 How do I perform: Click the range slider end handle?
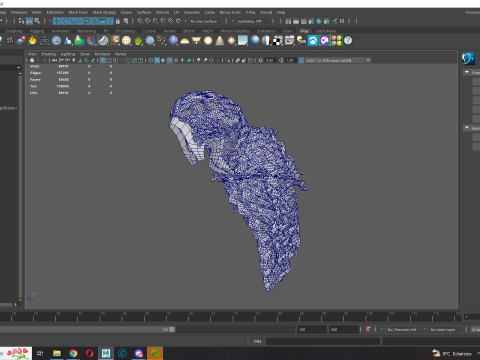point(172,329)
